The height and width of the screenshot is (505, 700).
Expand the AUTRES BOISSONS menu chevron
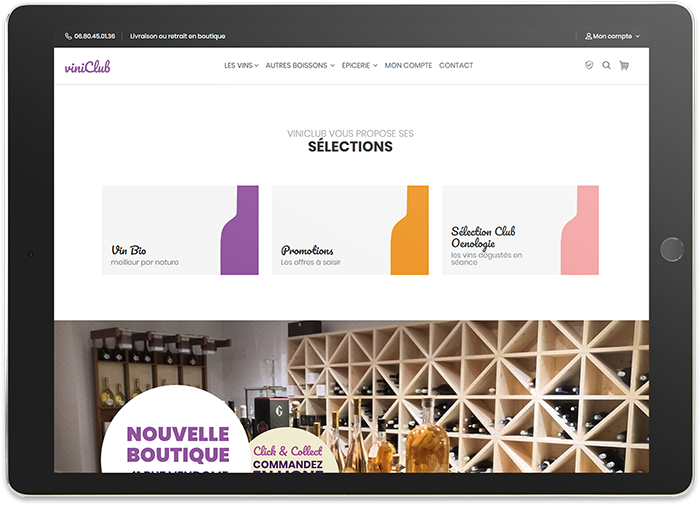(x=332, y=66)
